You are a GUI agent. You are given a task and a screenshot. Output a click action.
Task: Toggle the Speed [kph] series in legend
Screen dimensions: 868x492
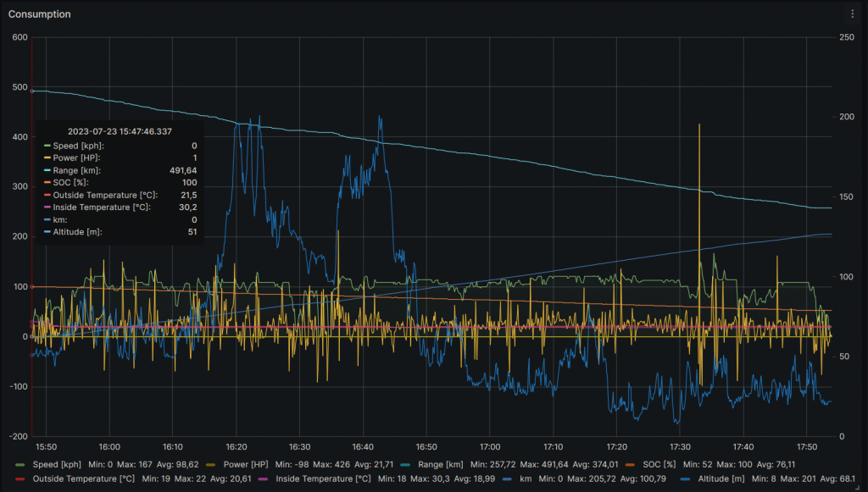coord(57,464)
